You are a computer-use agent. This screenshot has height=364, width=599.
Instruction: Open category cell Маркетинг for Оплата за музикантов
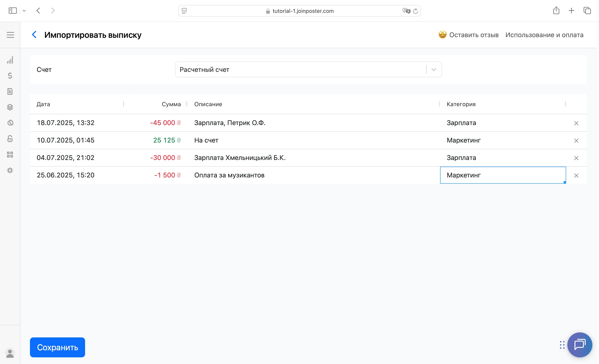coord(502,175)
